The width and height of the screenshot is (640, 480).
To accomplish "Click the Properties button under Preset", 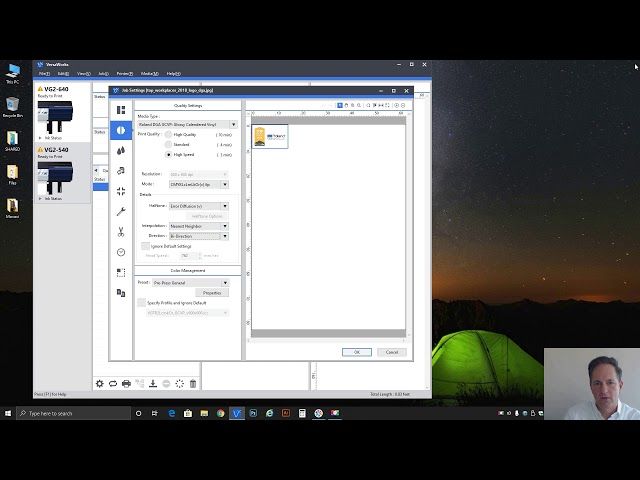I will [212, 293].
